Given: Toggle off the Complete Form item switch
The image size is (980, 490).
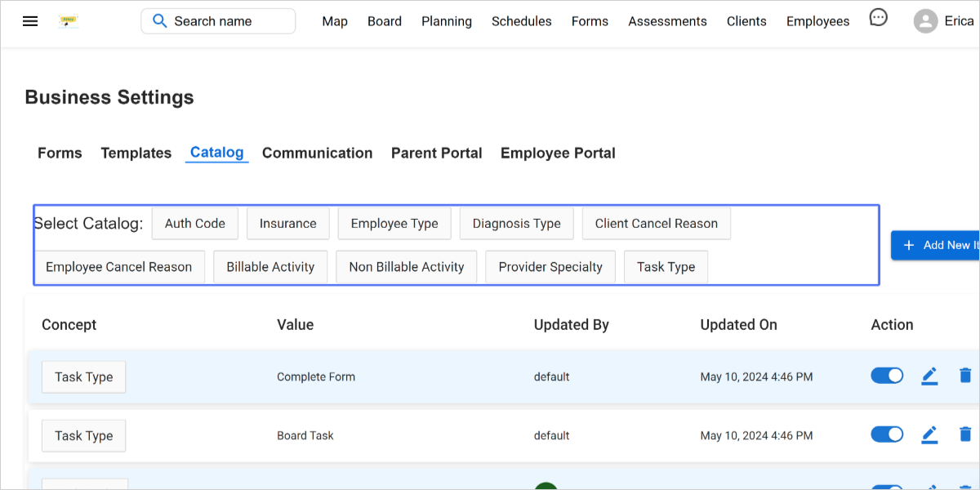Looking at the screenshot, I should (x=887, y=376).
